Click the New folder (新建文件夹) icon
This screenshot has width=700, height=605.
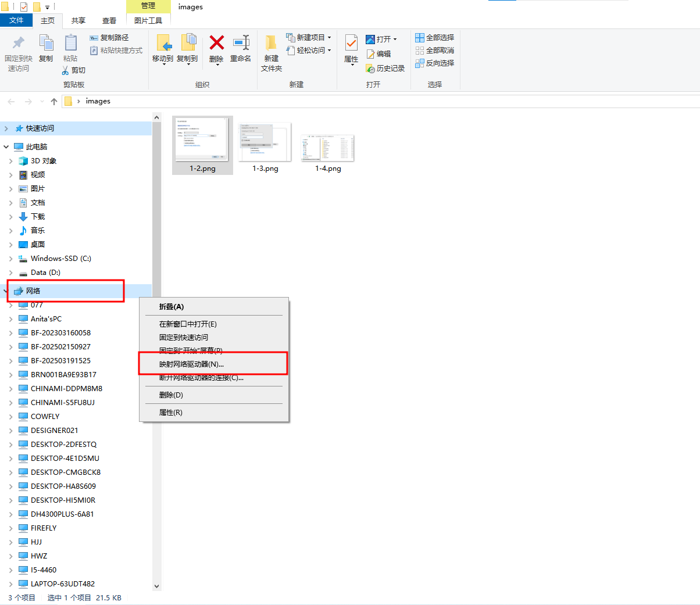271,44
